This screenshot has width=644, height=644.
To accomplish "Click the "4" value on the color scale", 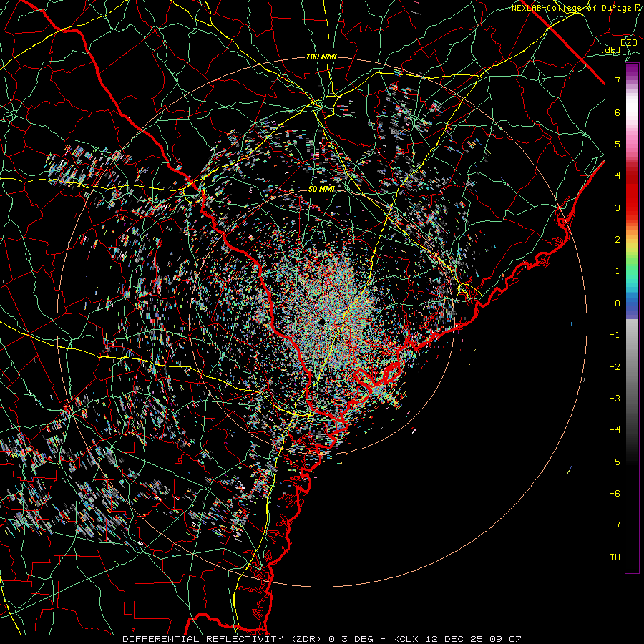I will (x=618, y=176).
